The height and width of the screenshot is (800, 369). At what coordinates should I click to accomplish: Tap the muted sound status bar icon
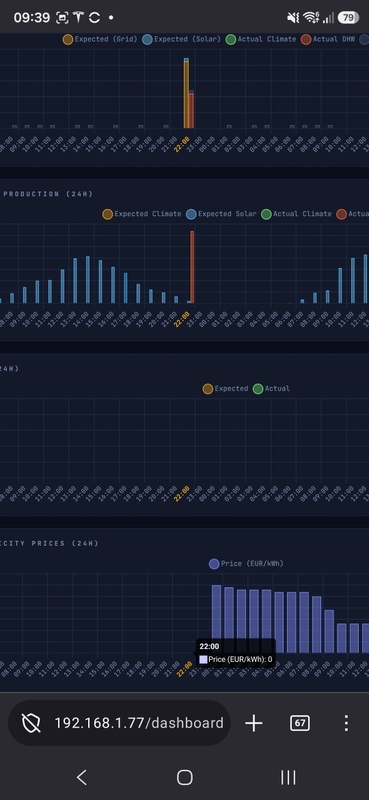pyautogui.click(x=293, y=18)
